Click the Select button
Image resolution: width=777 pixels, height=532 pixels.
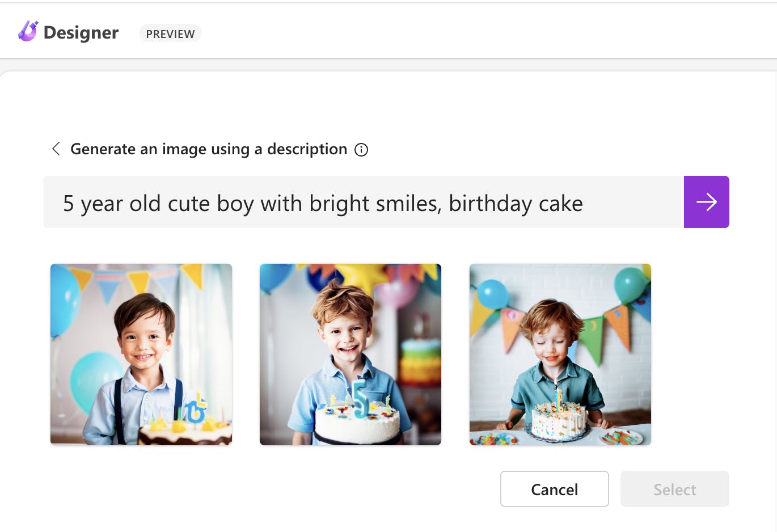[674, 489]
